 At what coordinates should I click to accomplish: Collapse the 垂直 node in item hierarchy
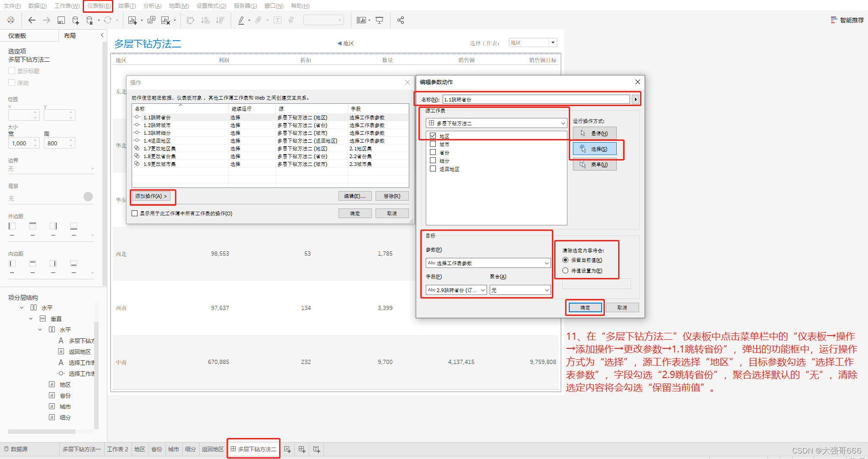31,319
